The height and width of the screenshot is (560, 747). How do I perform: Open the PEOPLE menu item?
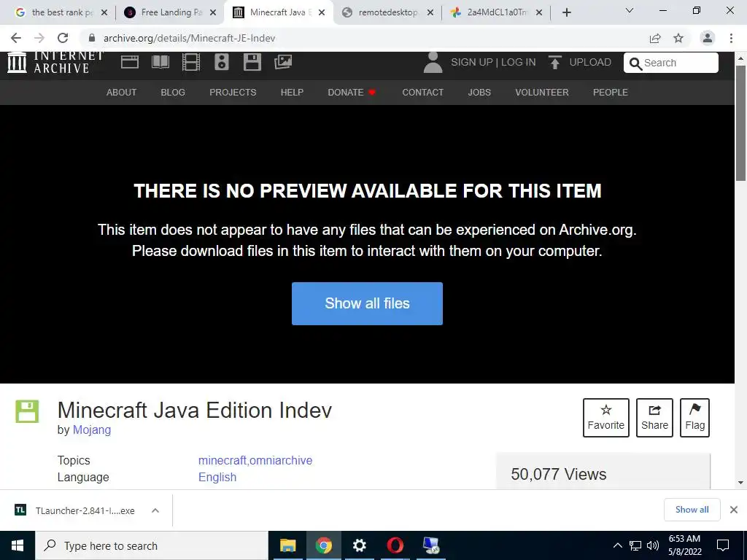[x=611, y=93]
